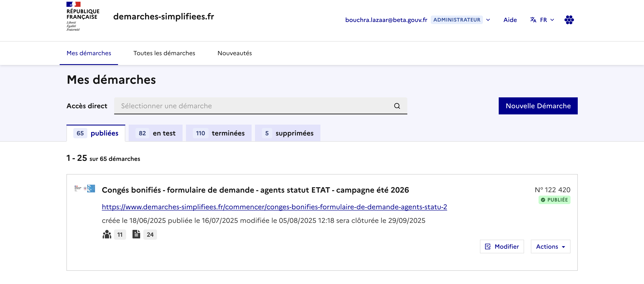This screenshot has height=284, width=644.
Task: Click the PUBLIÉE status badge
Action: [x=554, y=200]
